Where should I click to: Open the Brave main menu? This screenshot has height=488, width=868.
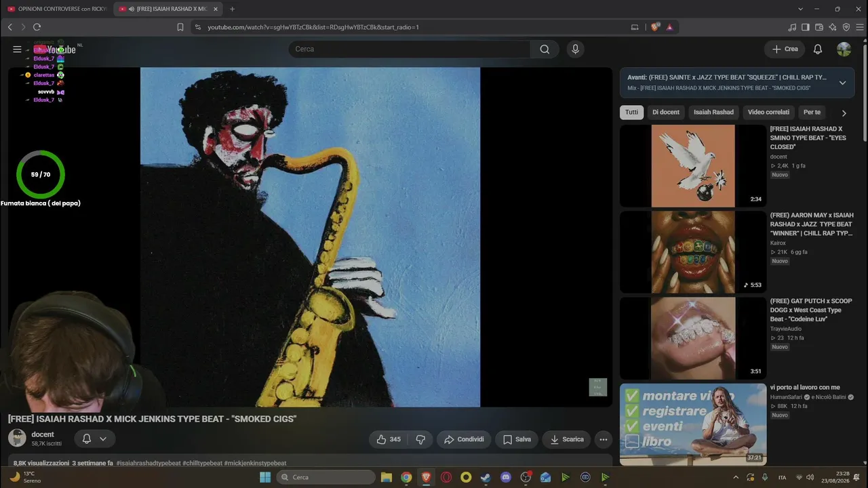[859, 27]
